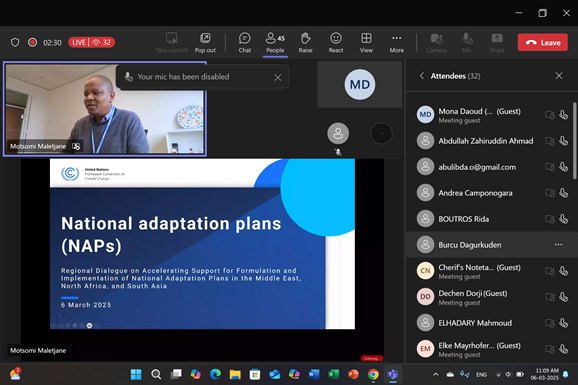Open Windows taskbar Search
Screen dimensions: 578x385
[156, 374]
